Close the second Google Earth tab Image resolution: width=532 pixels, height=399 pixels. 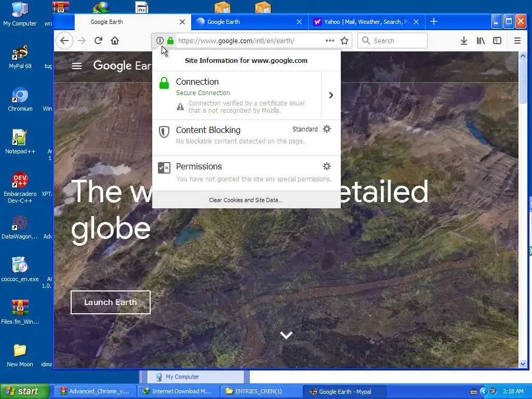[x=299, y=22]
